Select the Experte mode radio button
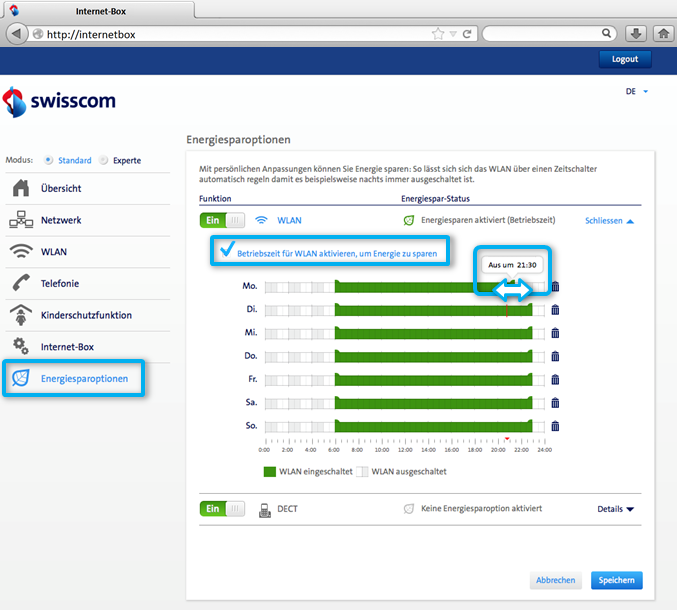 coord(103,160)
